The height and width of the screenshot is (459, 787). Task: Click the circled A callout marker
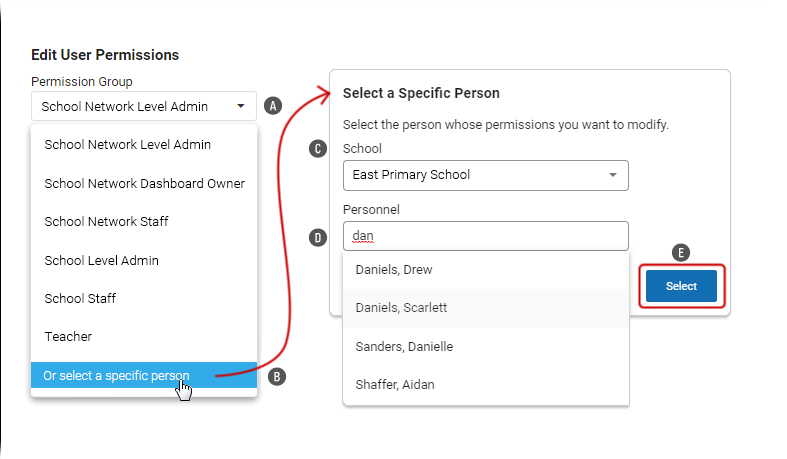273,106
